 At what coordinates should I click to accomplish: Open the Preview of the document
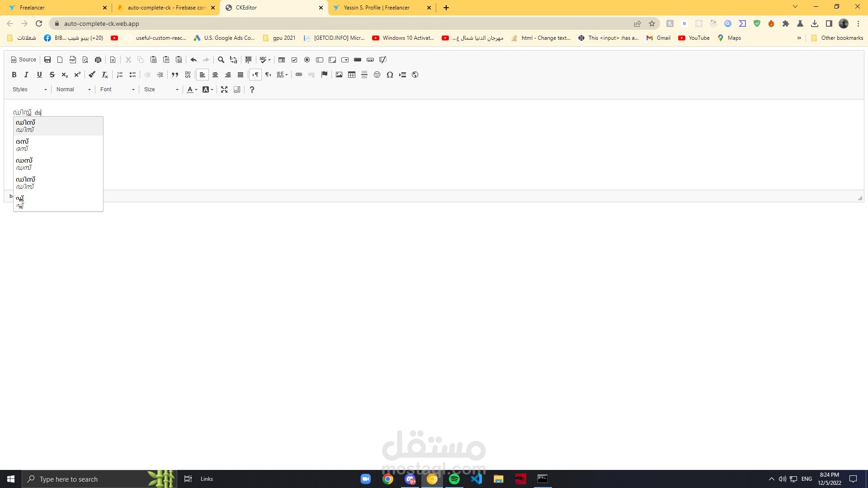coord(85,60)
